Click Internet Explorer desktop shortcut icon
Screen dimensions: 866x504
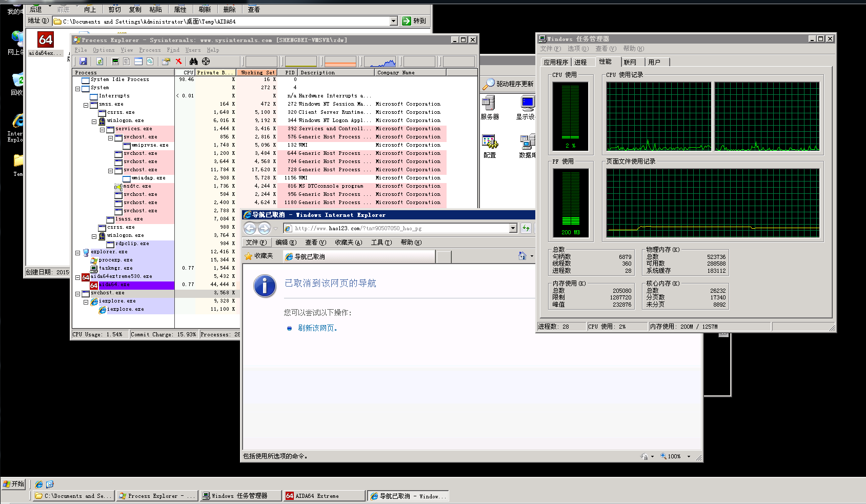(x=17, y=127)
